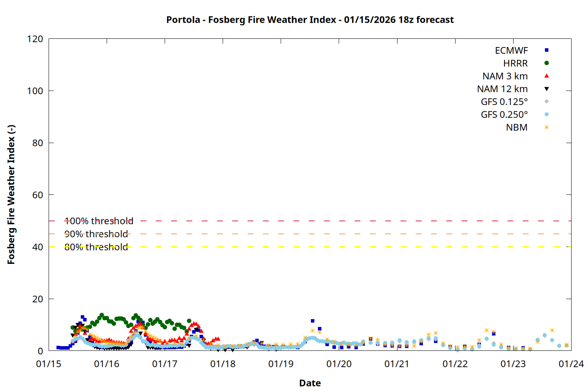This screenshot has width=588, height=392.
Task: Click the chart title Portola Fosberg forecast
Action: point(310,20)
